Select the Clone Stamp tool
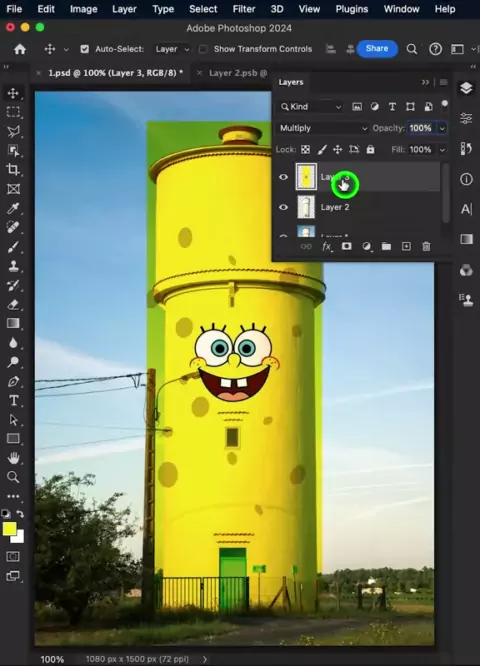480x666 pixels. (x=13, y=266)
